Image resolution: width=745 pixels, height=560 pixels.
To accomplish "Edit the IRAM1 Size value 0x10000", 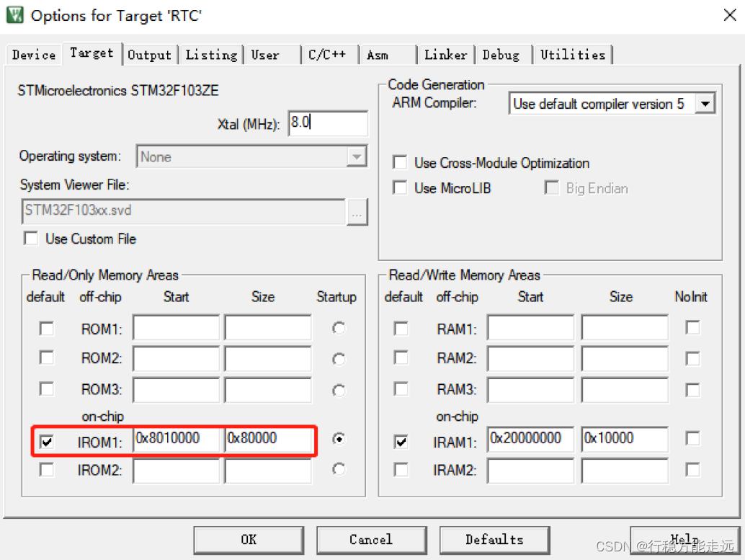I will [x=625, y=440].
